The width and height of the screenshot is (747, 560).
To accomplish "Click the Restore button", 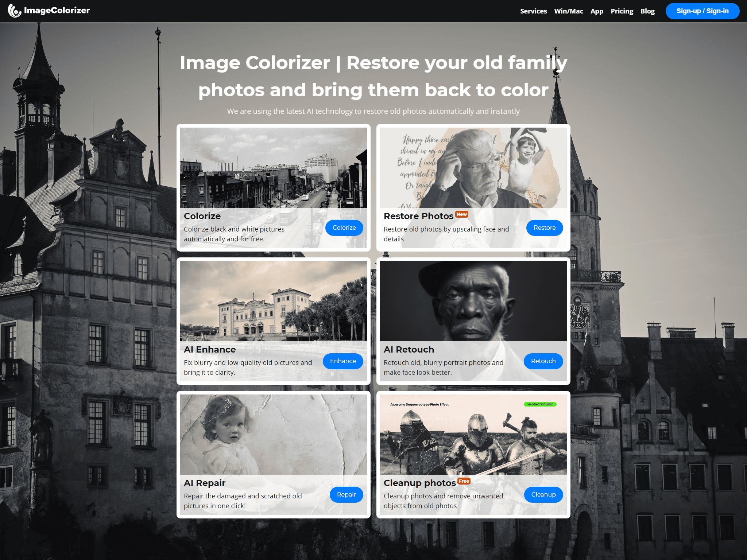I will point(545,227).
